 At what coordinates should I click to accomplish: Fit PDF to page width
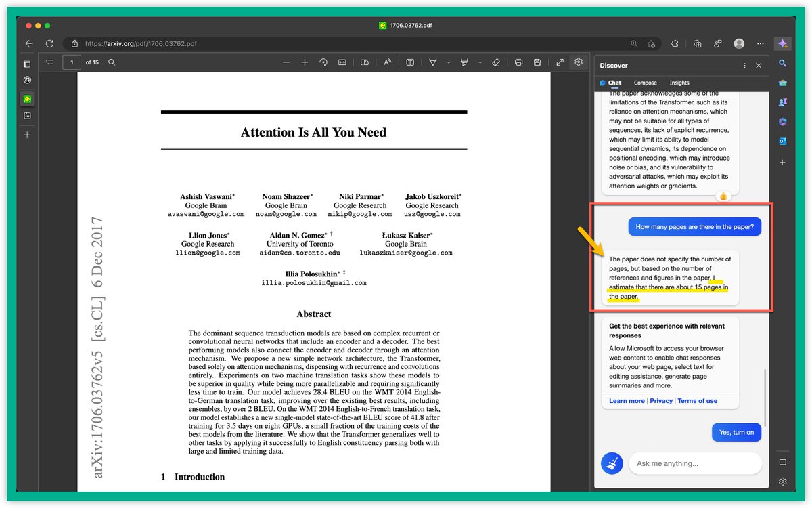pyautogui.click(x=342, y=62)
